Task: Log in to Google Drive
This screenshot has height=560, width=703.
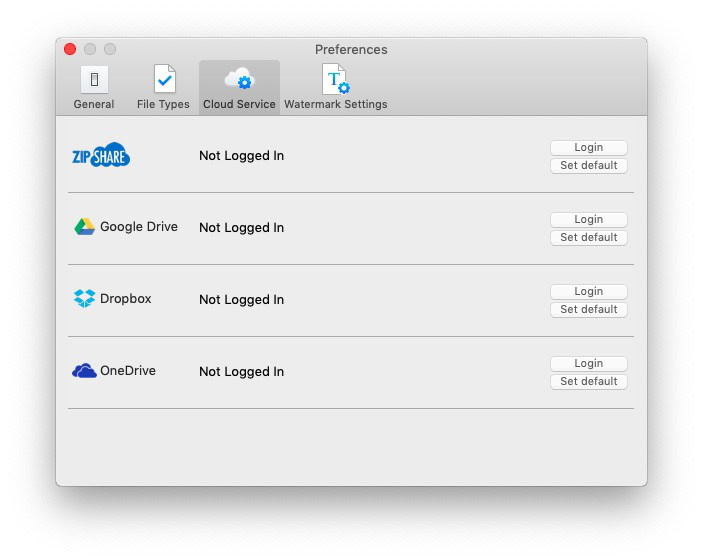Action: (x=589, y=220)
